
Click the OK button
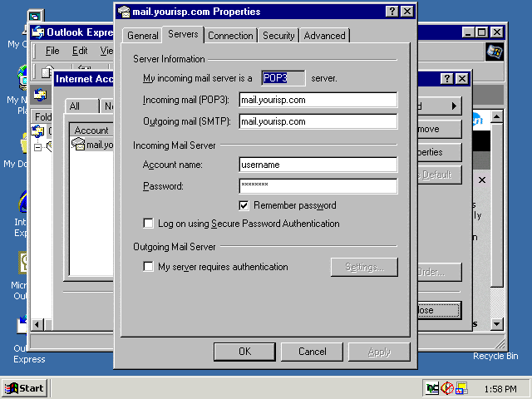pyautogui.click(x=244, y=352)
